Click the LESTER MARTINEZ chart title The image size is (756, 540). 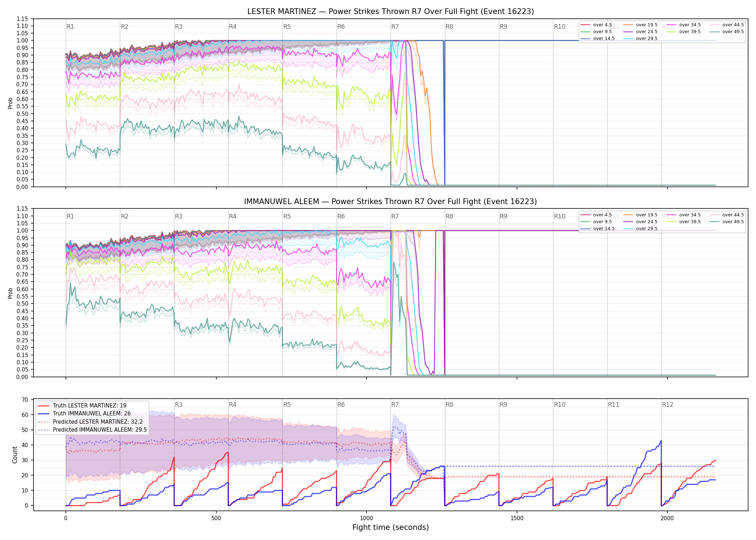coord(391,12)
